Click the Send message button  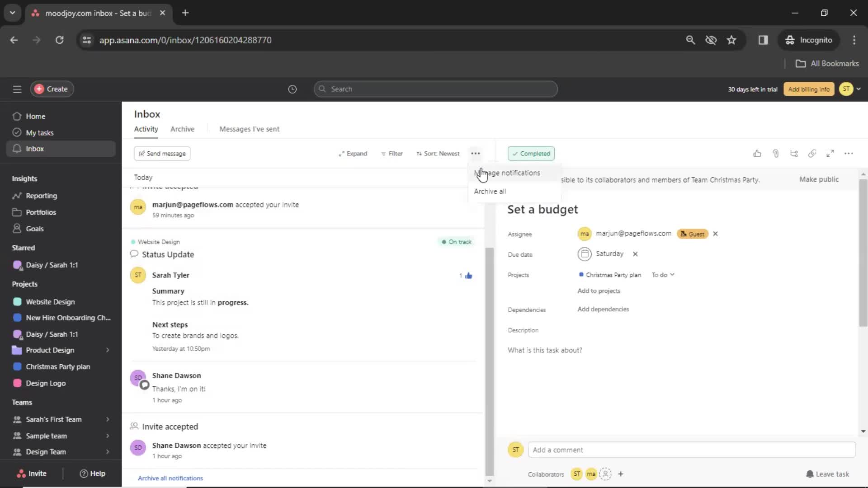coord(161,153)
